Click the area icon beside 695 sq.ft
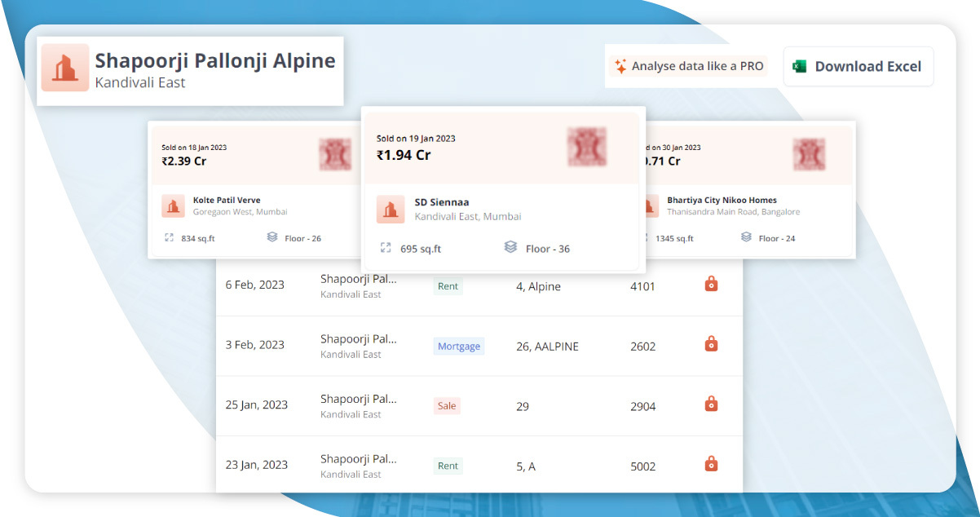 coord(386,248)
